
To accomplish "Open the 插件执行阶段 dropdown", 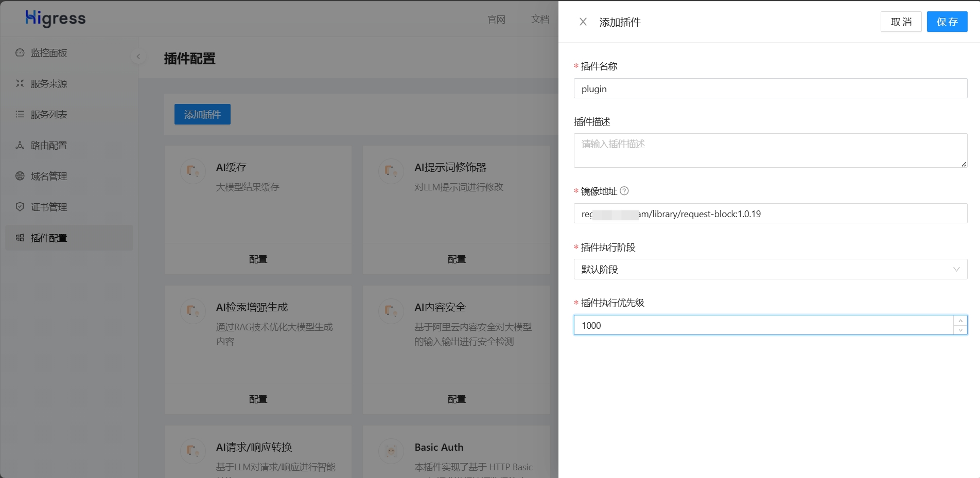I will tap(771, 269).
